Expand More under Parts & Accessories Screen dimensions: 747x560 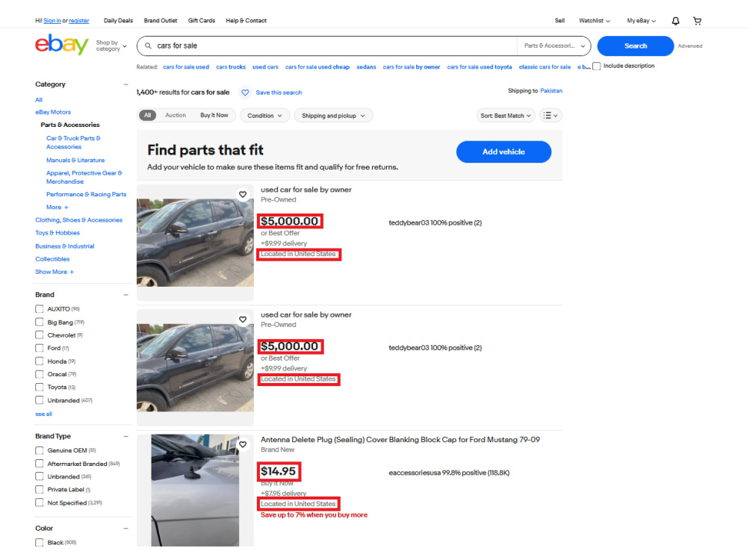click(x=58, y=207)
